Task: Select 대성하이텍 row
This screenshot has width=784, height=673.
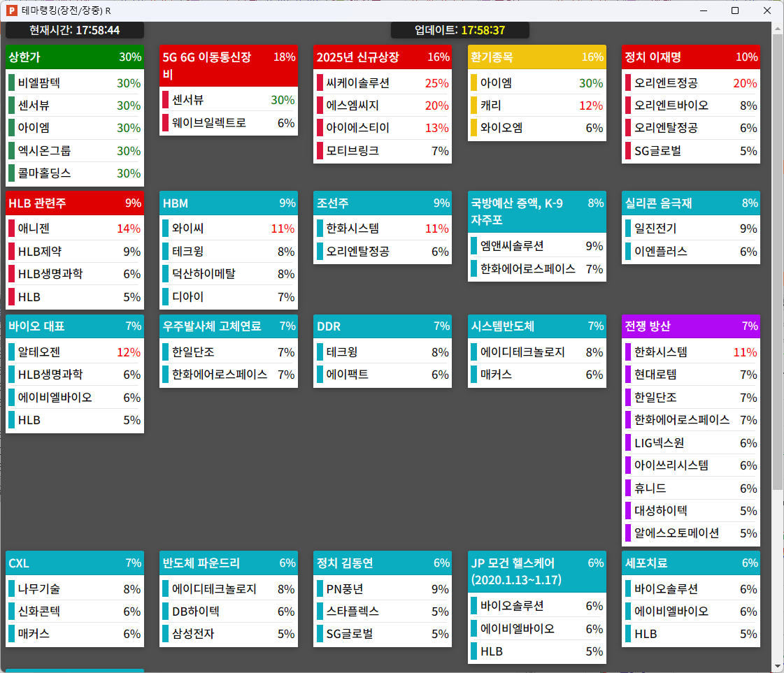Action: pos(691,511)
